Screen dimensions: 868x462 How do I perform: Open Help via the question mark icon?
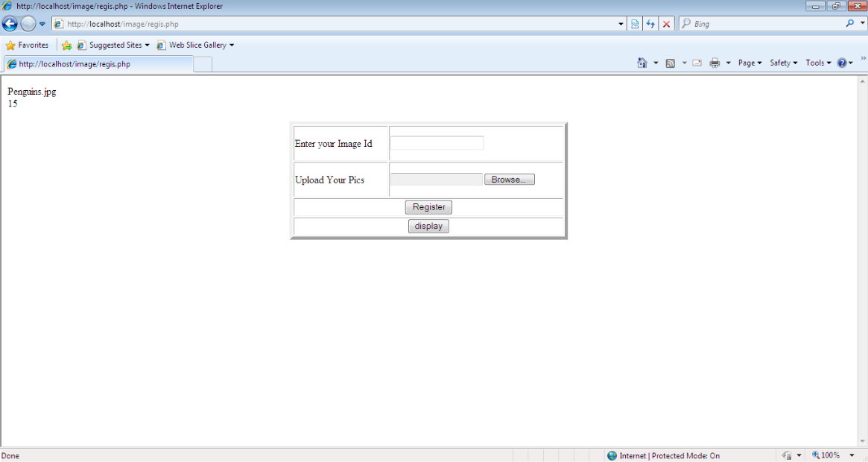coord(842,63)
